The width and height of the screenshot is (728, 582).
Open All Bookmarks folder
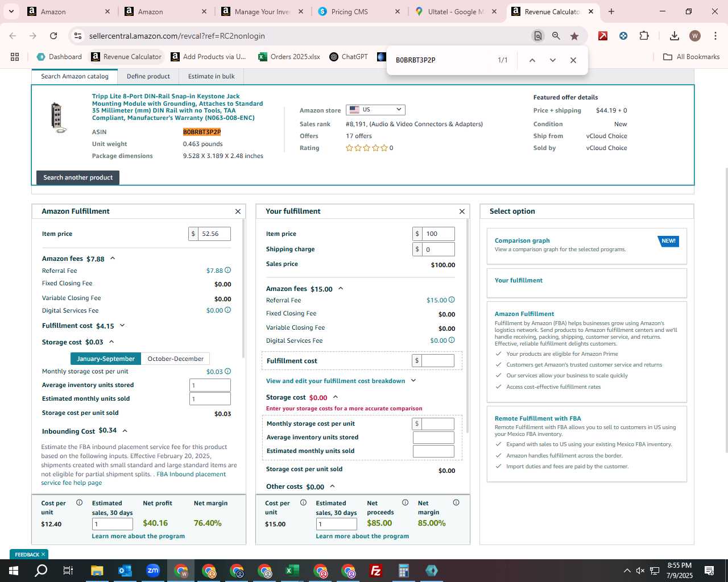click(692, 57)
